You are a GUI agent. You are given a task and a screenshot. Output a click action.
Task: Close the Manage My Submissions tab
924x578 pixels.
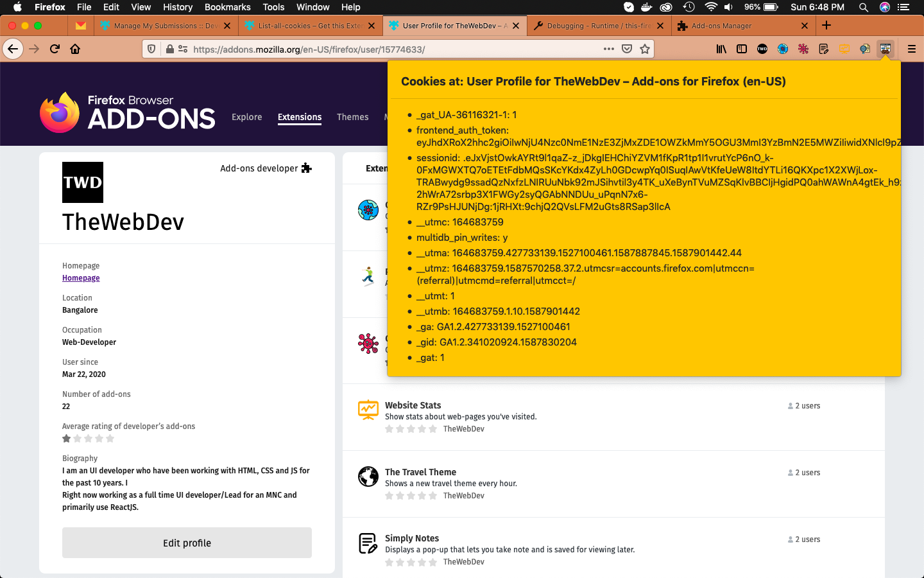pos(227,26)
